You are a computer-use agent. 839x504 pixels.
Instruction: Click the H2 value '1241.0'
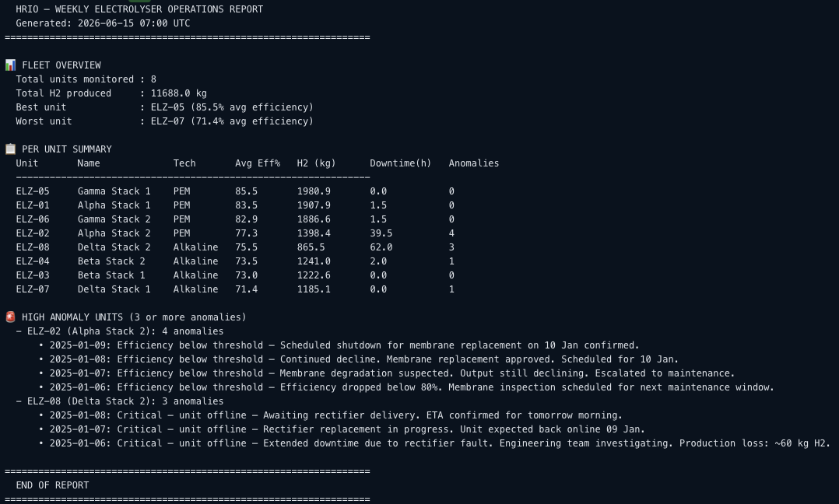[314, 261]
